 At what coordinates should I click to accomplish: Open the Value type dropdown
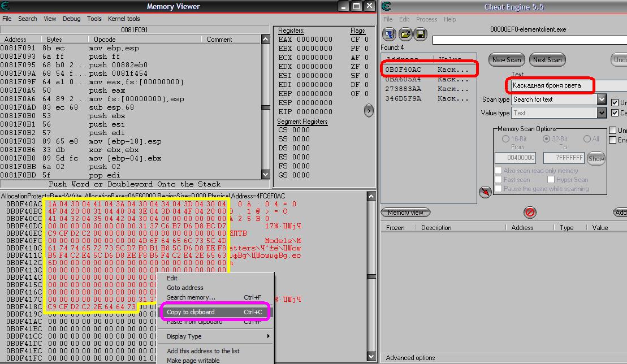tap(602, 113)
